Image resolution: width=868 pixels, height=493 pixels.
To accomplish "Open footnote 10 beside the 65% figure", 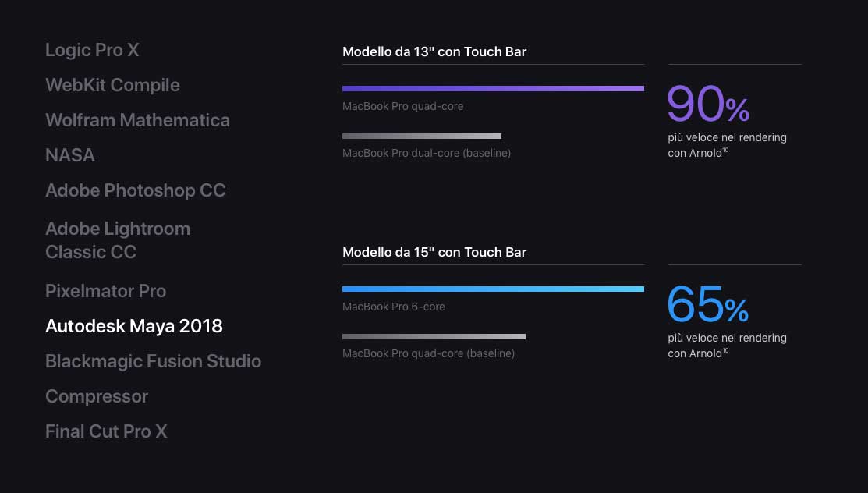I will [726, 352].
